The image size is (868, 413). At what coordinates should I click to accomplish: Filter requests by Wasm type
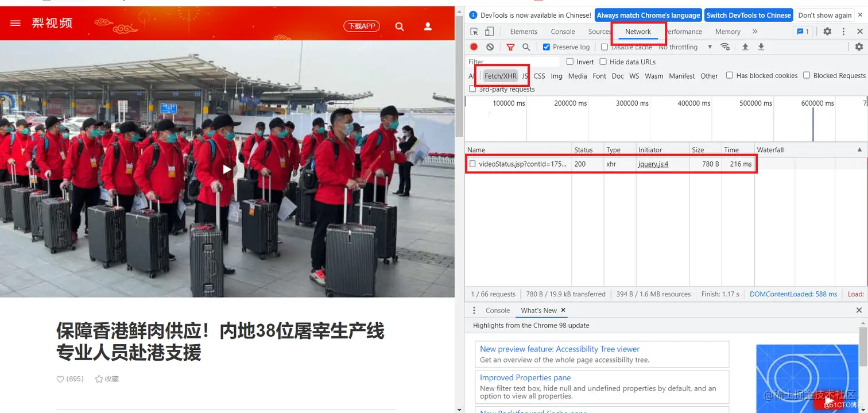pos(654,76)
